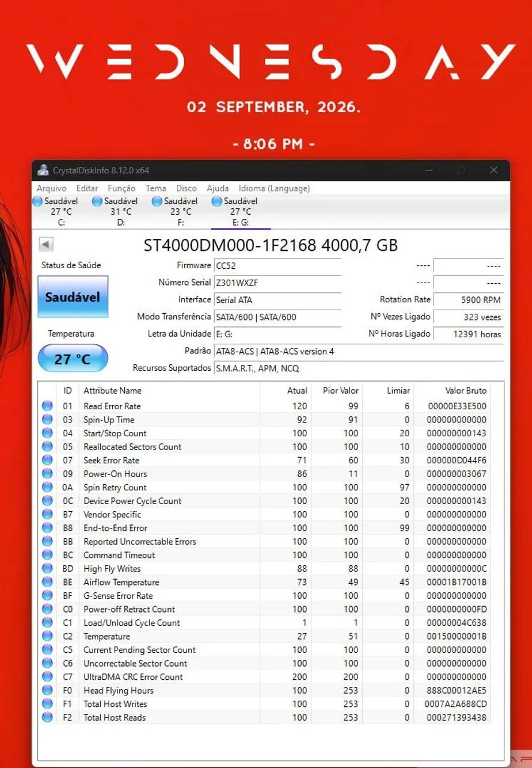Click the Saudável health status button
The image size is (532, 768).
point(73,297)
